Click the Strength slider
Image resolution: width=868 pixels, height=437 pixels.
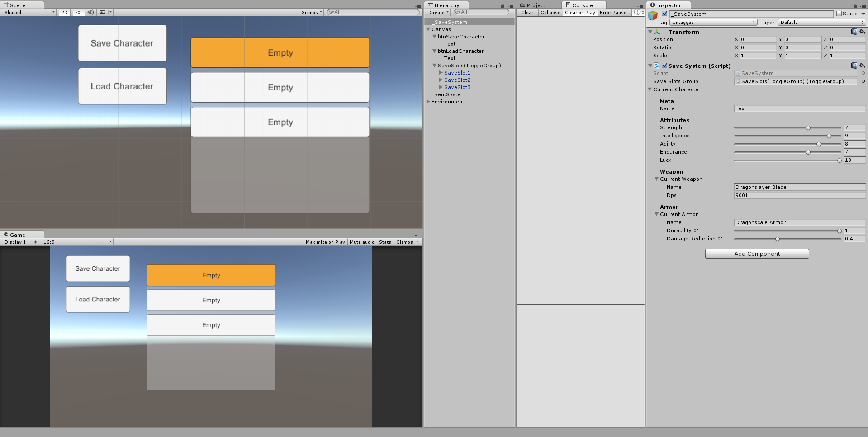coord(787,128)
